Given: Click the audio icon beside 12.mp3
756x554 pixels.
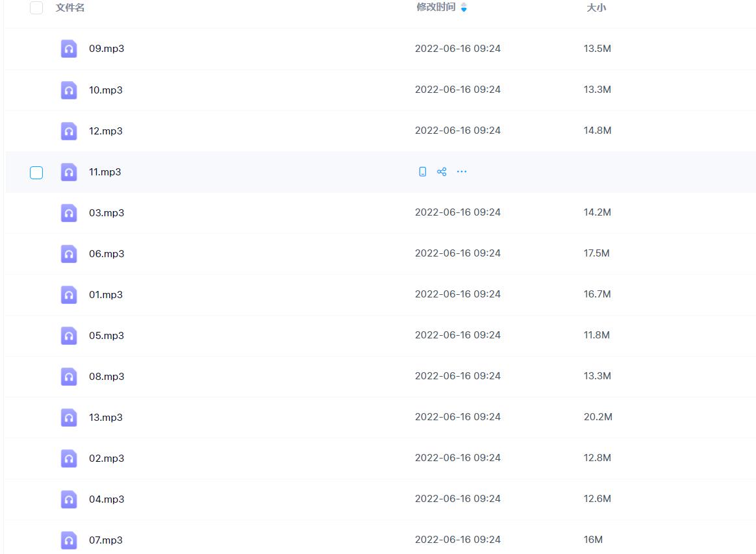Looking at the screenshot, I should [69, 131].
